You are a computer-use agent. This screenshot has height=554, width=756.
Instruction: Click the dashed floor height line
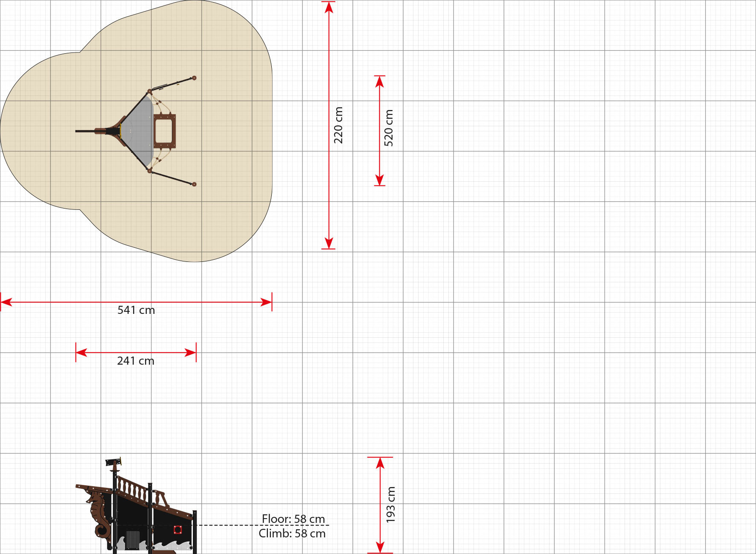230,525
